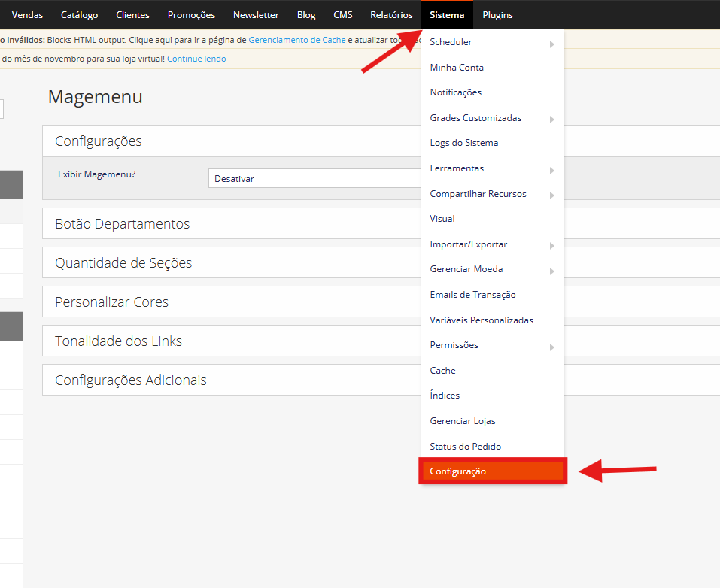This screenshot has height=588, width=720.
Task: Open the Exibir Magemenu dropdown
Action: [x=314, y=179]
